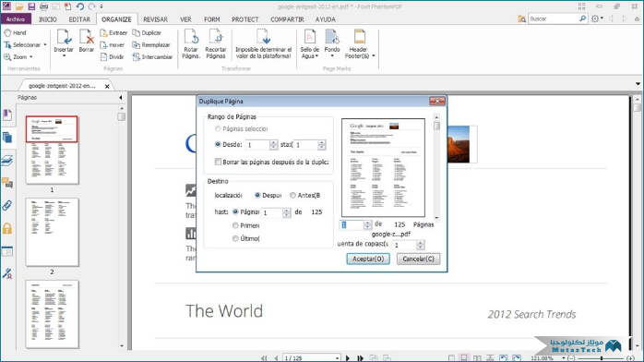Click the Save icon in the quick access toolbar

click(31, 6)
